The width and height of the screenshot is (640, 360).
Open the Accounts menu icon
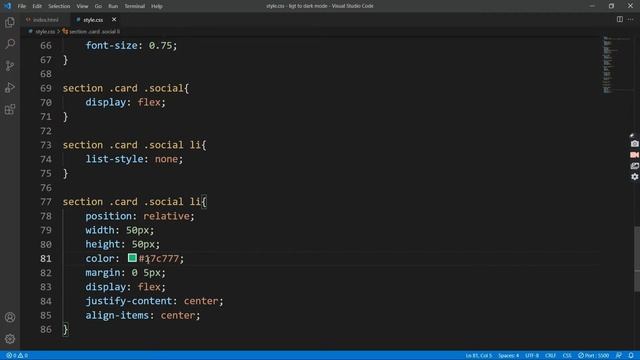pos(10,317)
